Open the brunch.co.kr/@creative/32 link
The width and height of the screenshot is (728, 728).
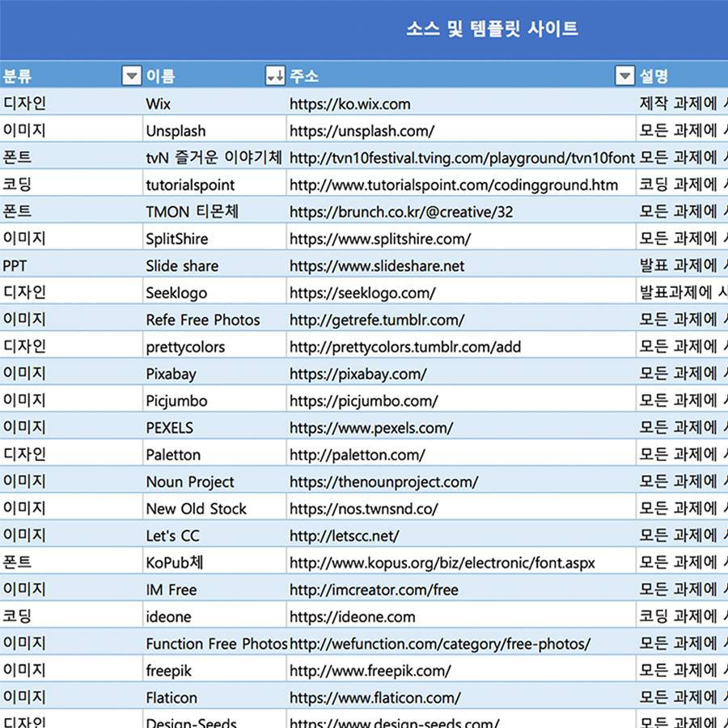pos(401,212)
